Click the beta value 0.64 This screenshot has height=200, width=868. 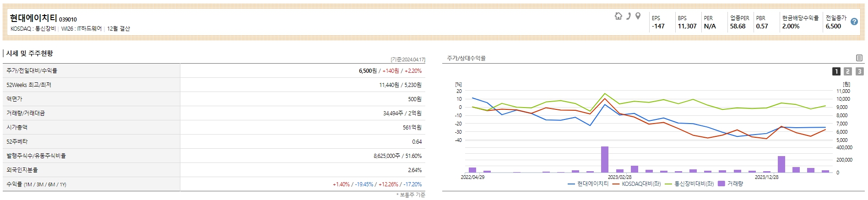coord(417,141)
